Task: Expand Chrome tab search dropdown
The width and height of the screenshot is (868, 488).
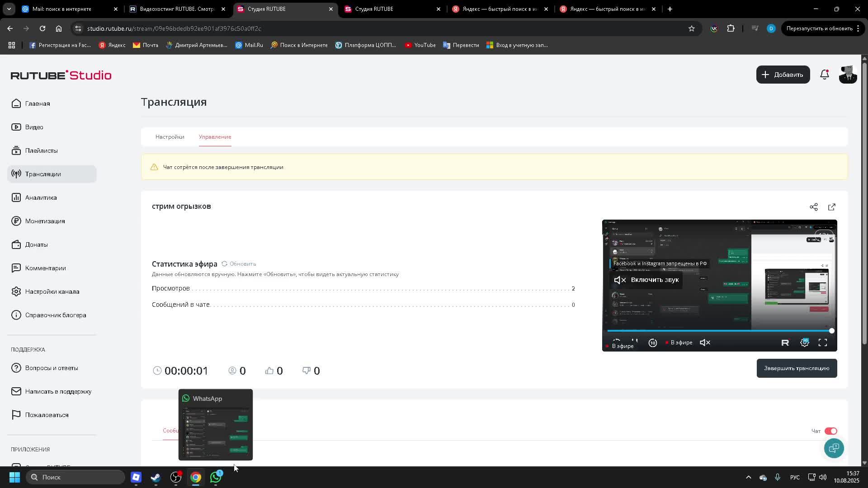Action: pyautogui.click(x=9, y=9)
